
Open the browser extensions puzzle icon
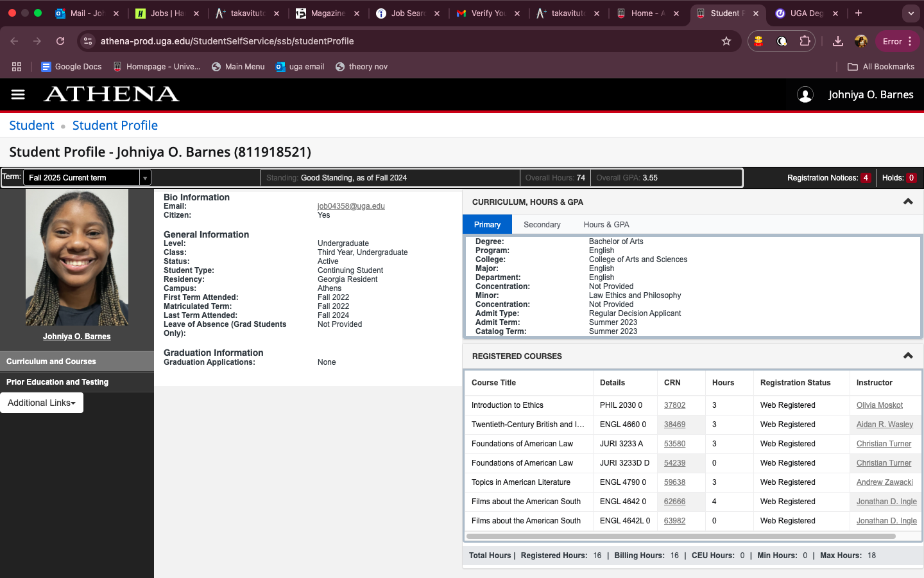coord(805,41)
